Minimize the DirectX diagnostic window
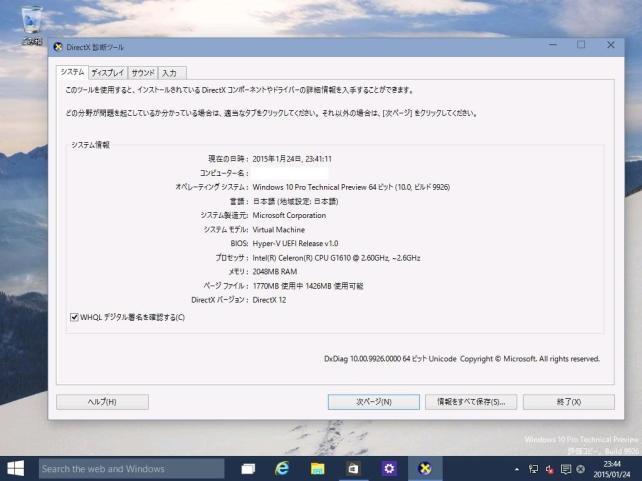Screen dimensions: 642x481 pyautogui.click(x=553, y=45)
